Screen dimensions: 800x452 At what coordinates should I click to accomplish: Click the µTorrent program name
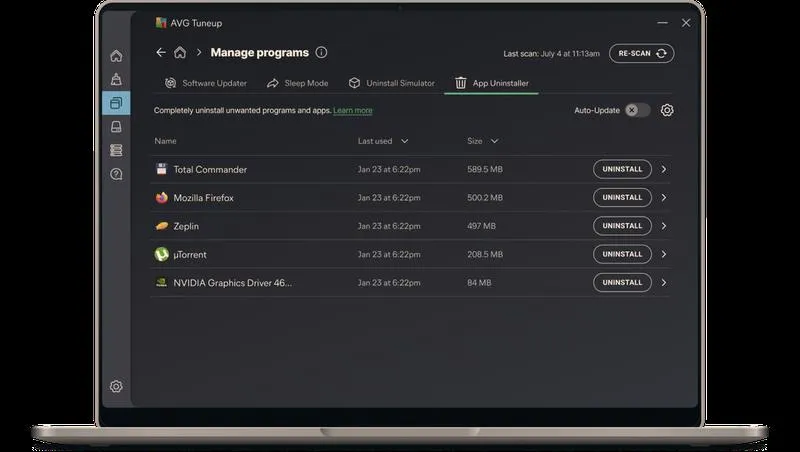coord(190,254)
